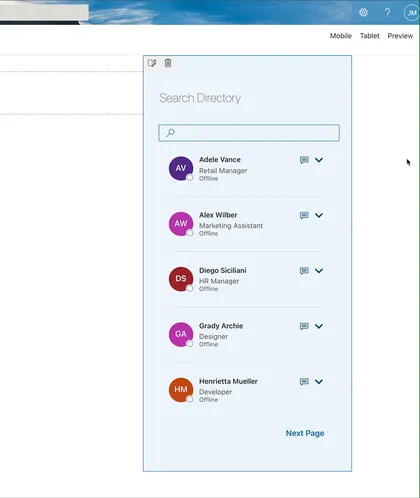
Task: Click the HR Manager job title
Action: (x=219, y=281)
